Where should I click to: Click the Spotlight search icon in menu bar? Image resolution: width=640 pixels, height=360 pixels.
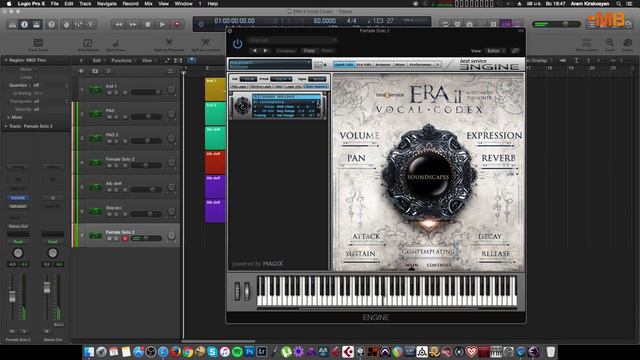coord(619,4)
